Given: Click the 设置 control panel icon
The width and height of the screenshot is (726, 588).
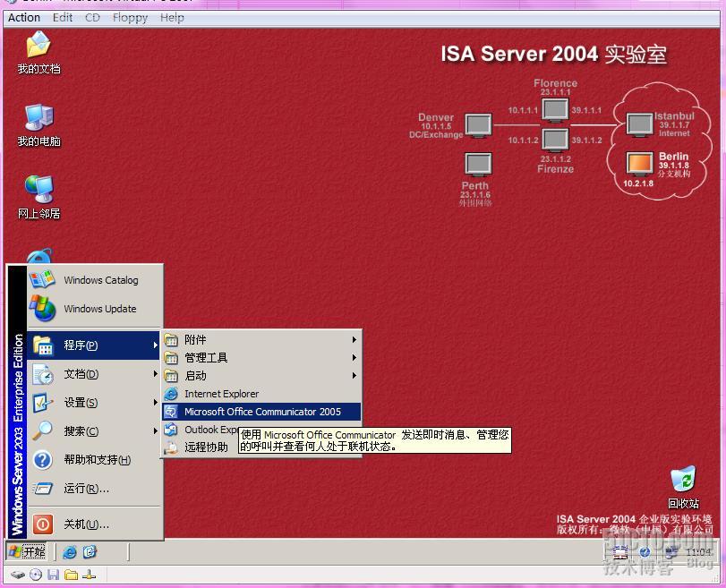Looking at the screenshot, I should [43, 403].
